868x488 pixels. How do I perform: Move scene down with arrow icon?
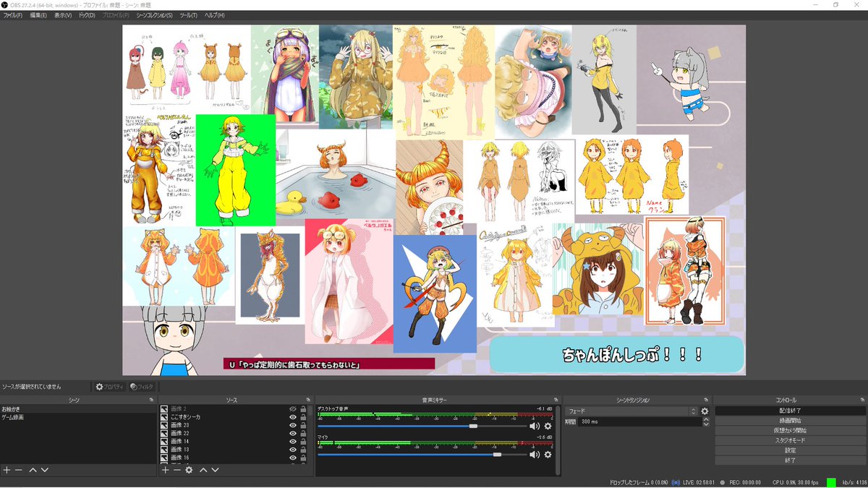coord(45,470)
